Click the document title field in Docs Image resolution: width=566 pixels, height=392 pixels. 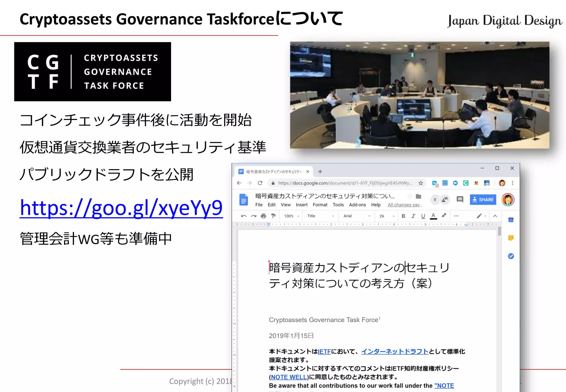[325, 196]
